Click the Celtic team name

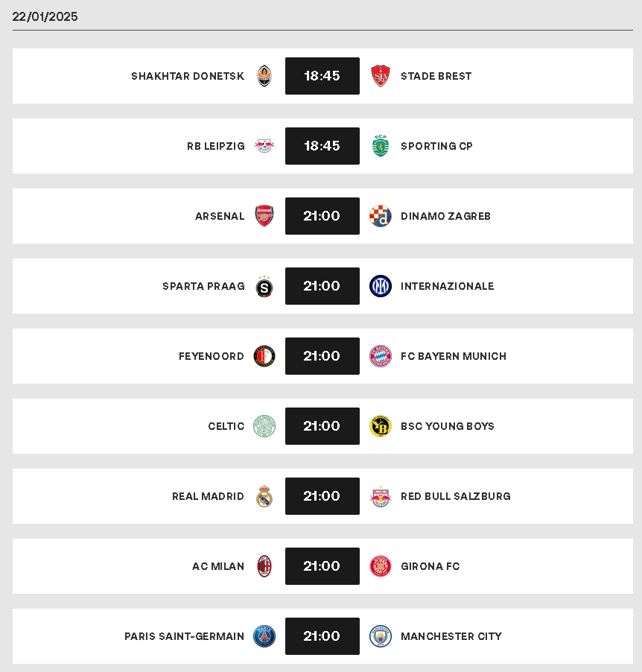point(226,426)
